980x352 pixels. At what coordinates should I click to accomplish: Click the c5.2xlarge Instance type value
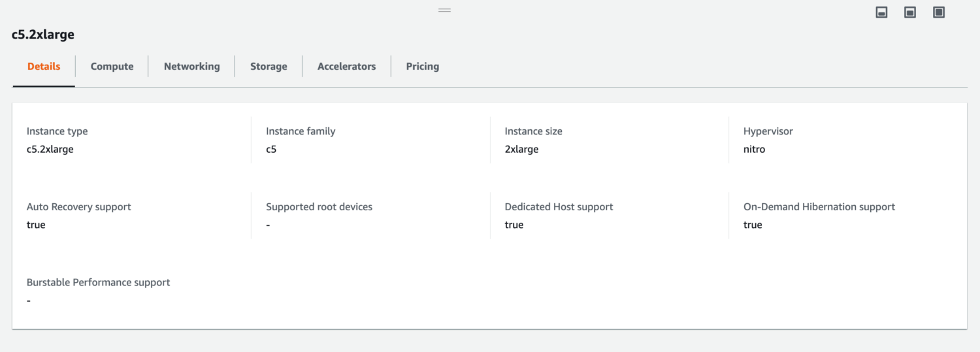pyautogui.click(x=50, y=150)
